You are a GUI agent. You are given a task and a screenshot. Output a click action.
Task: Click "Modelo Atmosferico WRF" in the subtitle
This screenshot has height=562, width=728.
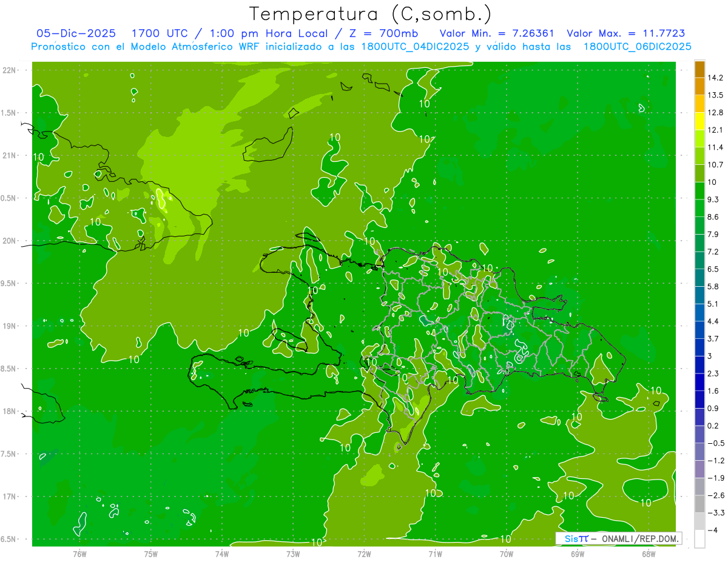(196, 47)
